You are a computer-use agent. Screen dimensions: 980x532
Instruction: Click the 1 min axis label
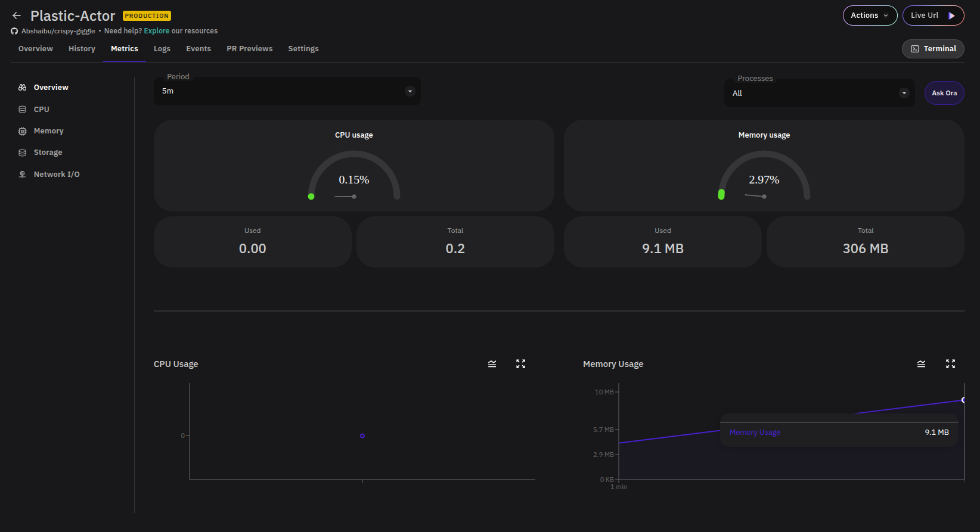tap(619, 487)
